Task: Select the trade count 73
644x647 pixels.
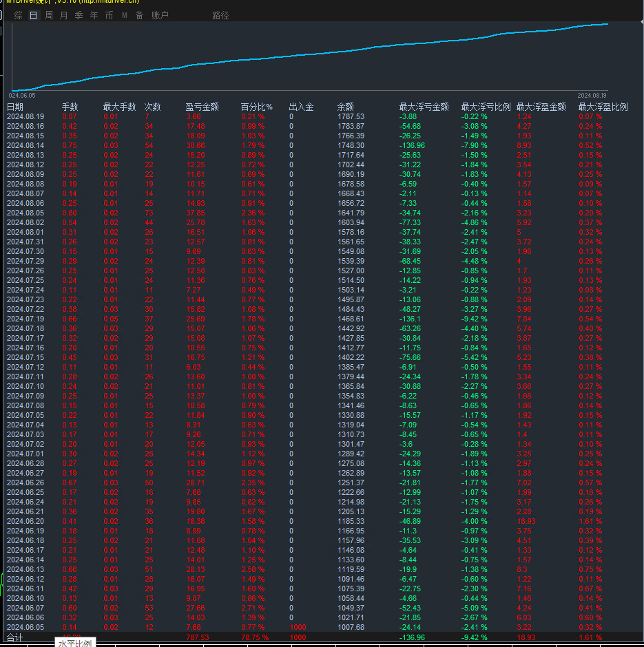Action: pyautogui.click(x=149, y=213)
